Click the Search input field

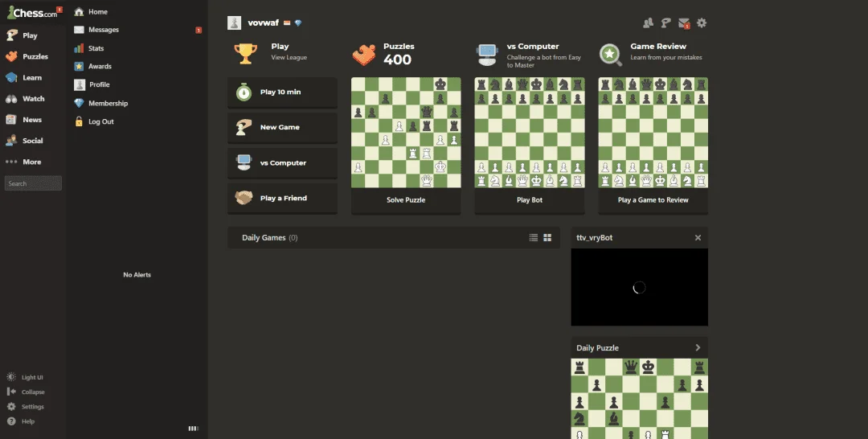33,183
